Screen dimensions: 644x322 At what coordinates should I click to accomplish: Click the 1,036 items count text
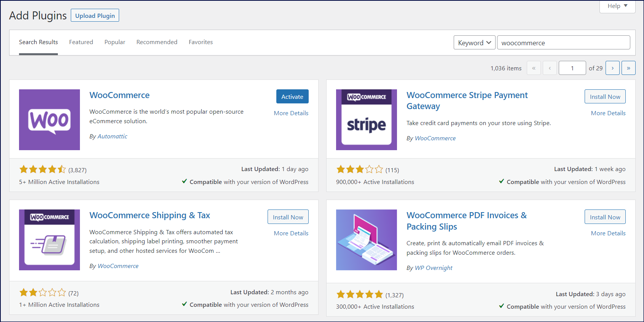pos(506,68)
